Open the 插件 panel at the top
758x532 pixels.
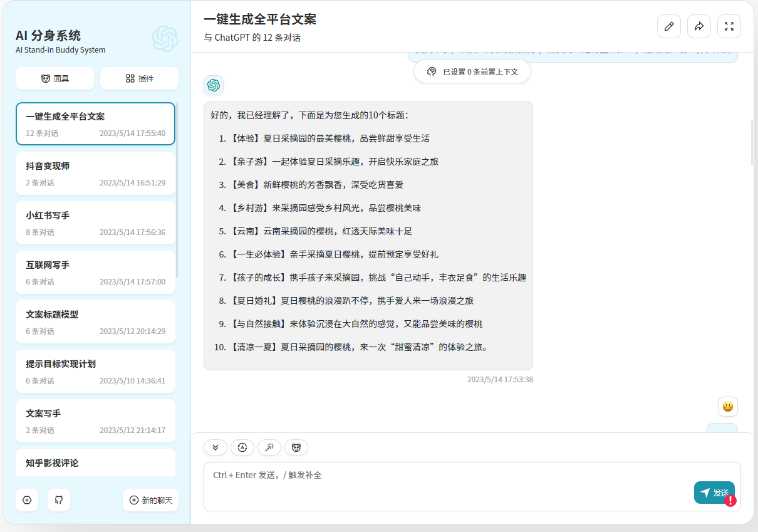point(139,78)
